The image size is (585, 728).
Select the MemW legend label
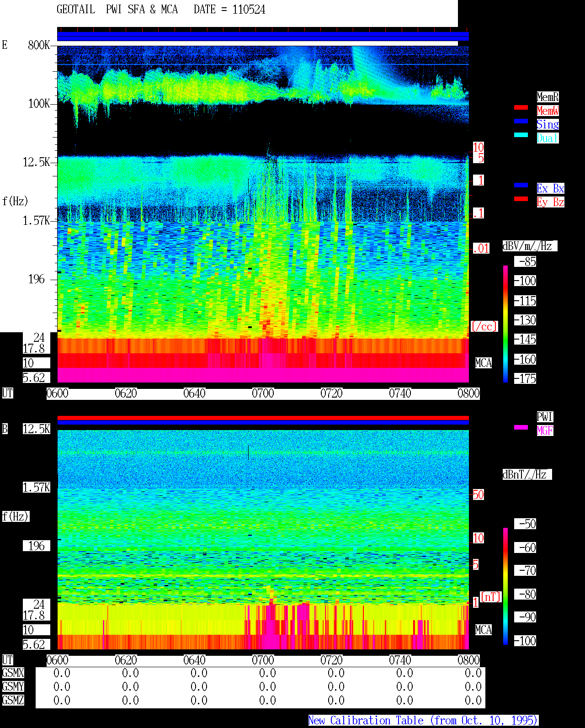(548, 111)
